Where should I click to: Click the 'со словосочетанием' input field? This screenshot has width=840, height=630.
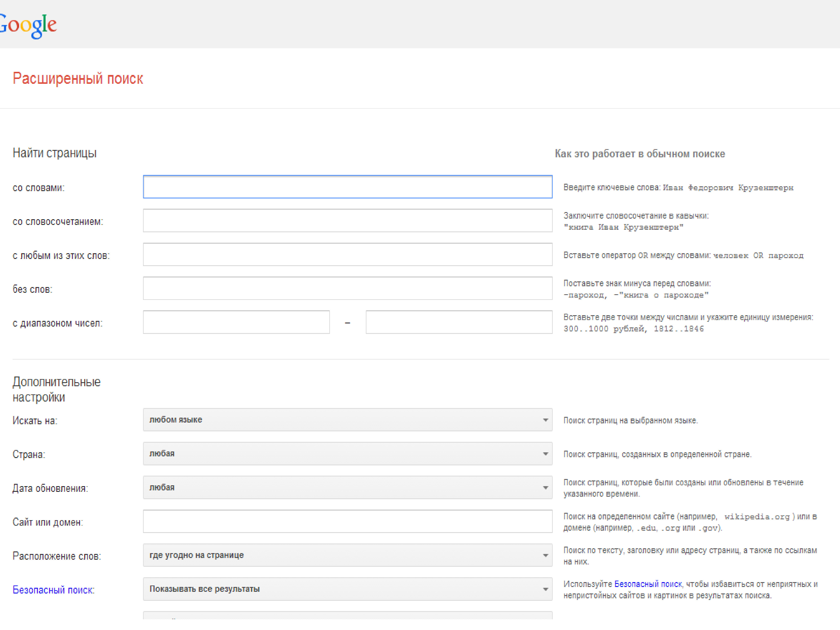tap(348, 221)
